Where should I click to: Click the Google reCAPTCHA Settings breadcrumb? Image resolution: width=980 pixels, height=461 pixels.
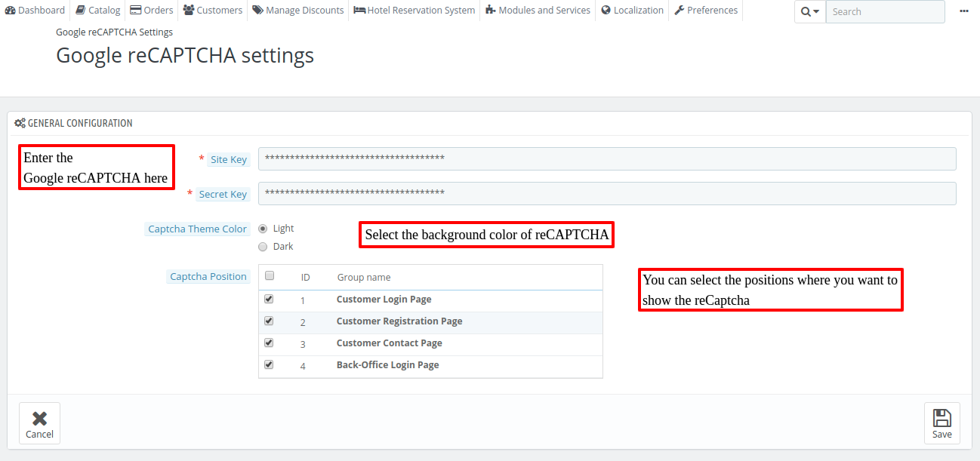(115, 32)
